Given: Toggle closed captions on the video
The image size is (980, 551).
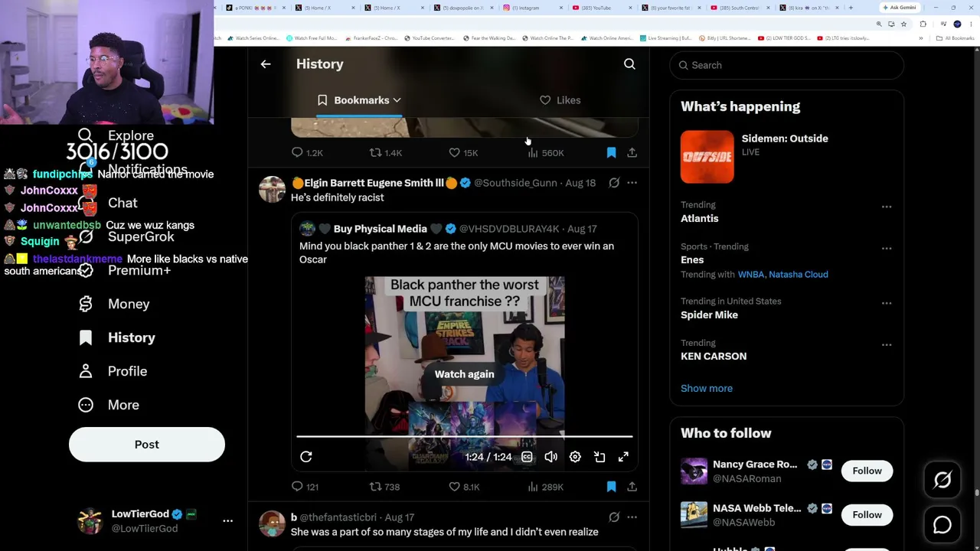Looking at the screenshot, I should coord(527,457).
